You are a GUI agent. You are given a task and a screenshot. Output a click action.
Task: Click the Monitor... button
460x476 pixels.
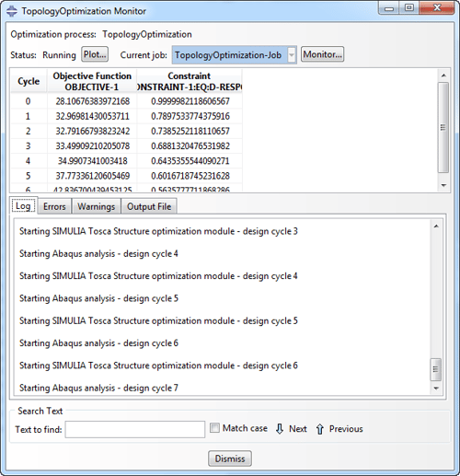322,54
